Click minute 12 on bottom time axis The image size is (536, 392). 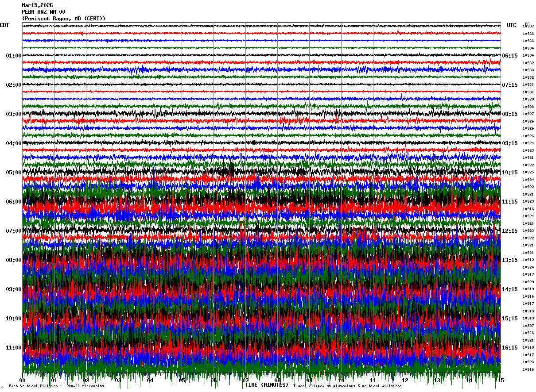[x=405, y=380]
